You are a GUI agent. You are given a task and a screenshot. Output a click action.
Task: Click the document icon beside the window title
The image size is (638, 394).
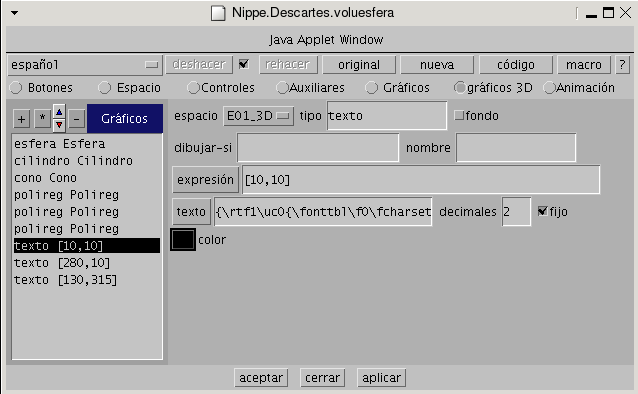click(218, 13)
